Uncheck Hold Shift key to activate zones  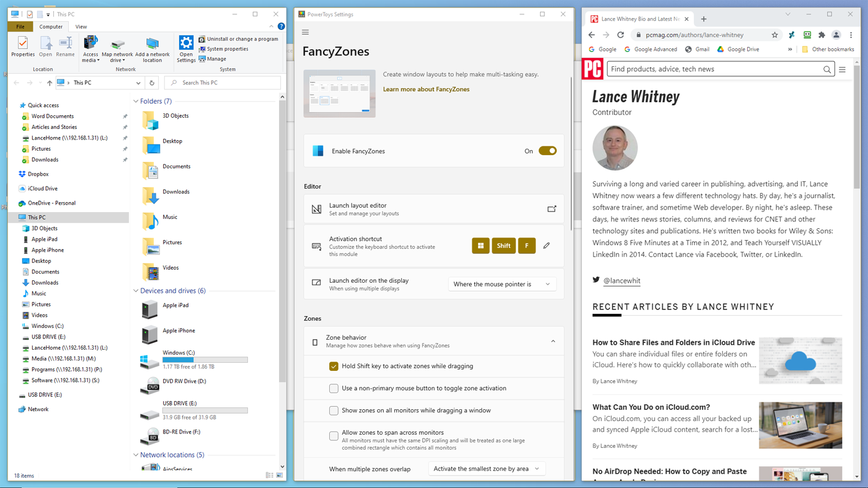(334, 366)
